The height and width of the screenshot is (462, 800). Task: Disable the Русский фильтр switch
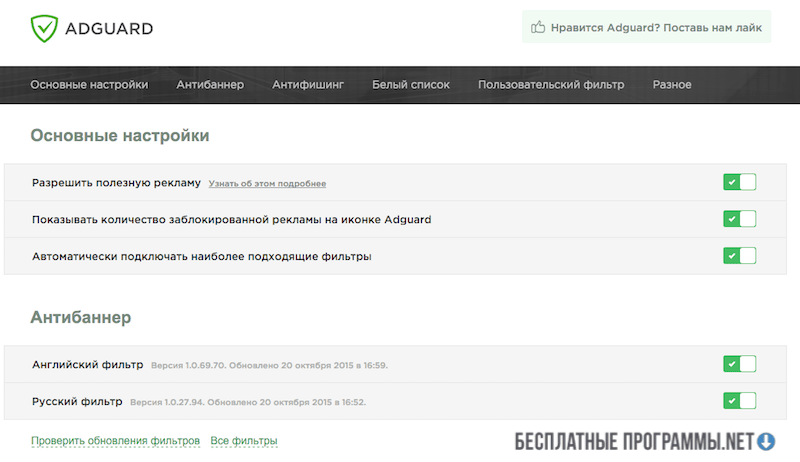739,401
